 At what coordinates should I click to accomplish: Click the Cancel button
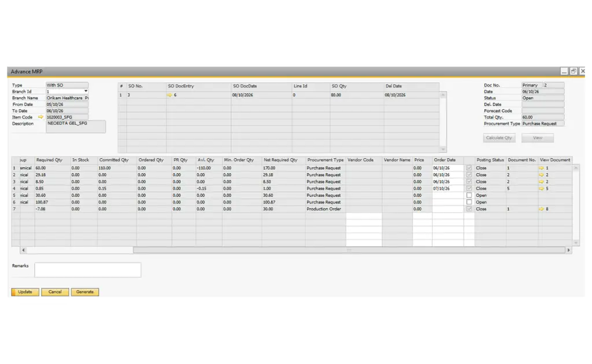pyautogui.click(x=55, y=292)
